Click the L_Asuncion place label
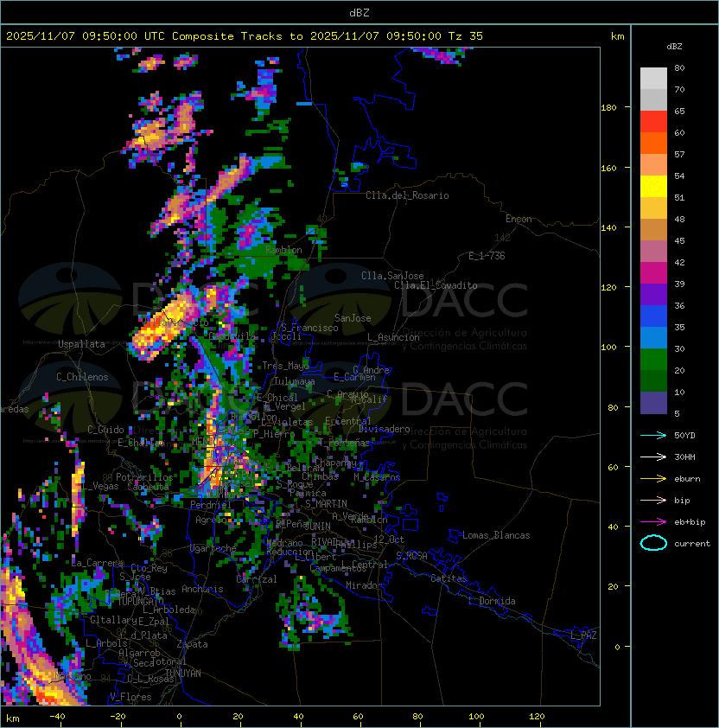This screenshot has width=719, height=728. click(393, 337)
